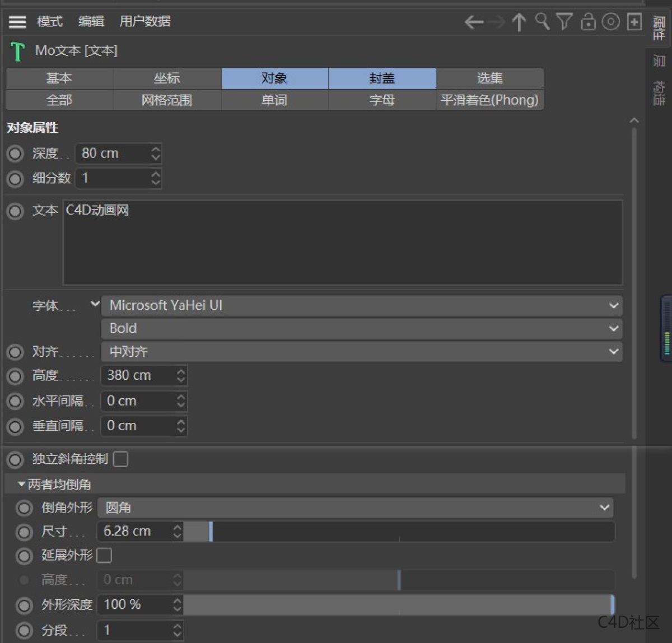Open the search magnifier icon

(x=542, y=22)
